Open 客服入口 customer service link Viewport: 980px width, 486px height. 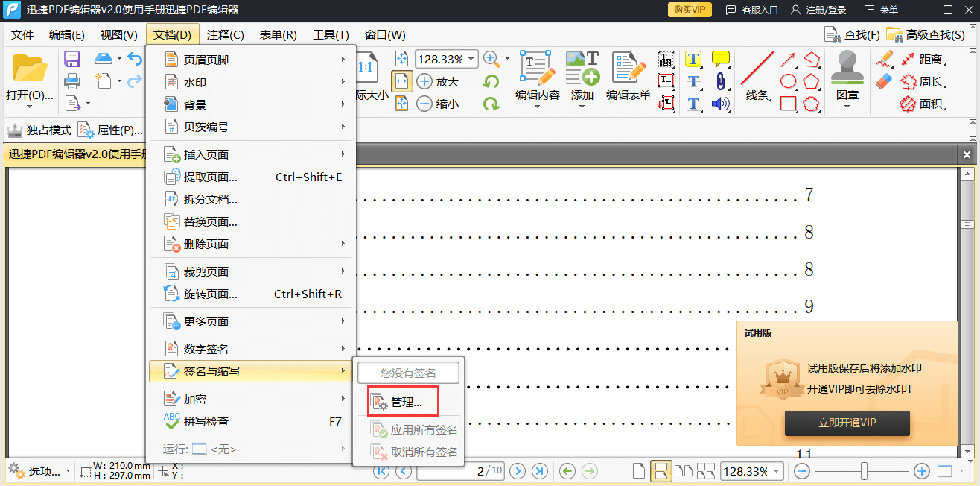[x=751, y=10]
